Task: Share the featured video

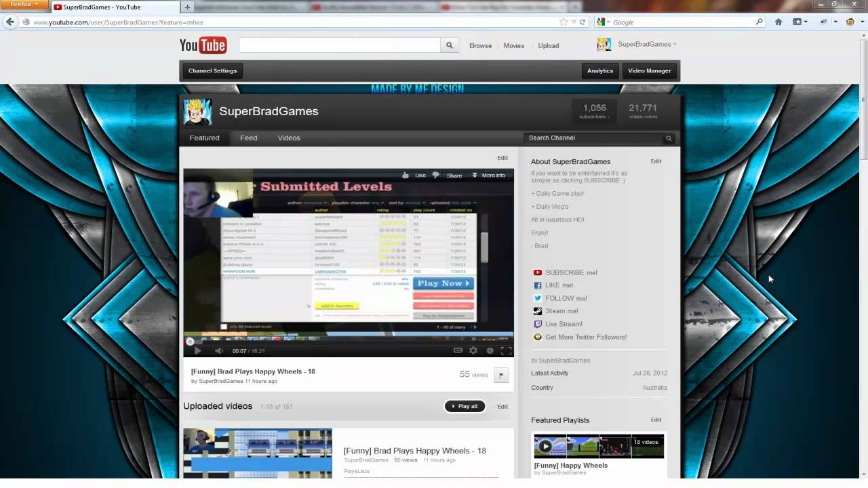Action: (x=454, y=176)
